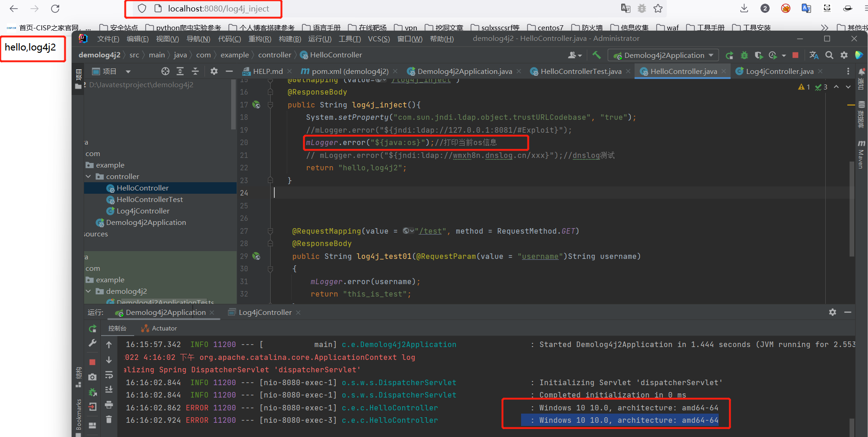Close the HELP.md editor tab

click(289, 71)
